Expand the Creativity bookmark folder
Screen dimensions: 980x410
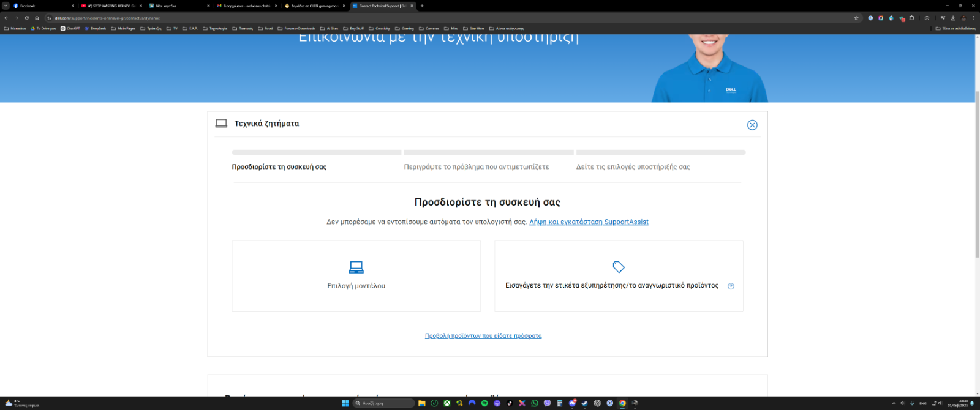point(379,28)
